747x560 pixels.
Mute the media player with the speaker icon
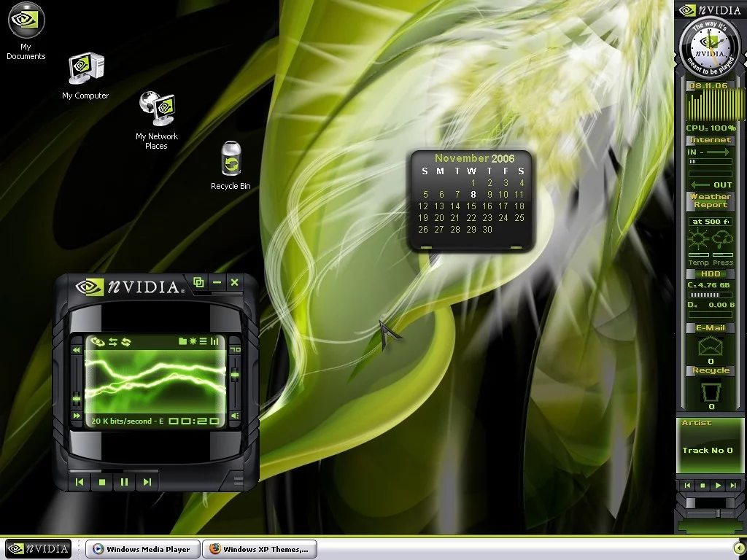(x=235, y=416)
